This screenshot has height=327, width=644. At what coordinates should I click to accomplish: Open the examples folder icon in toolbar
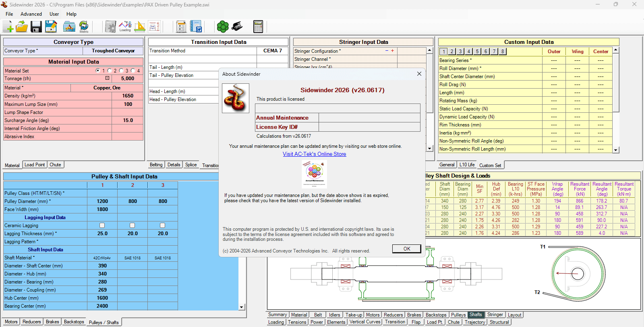(x=69, y=27)
